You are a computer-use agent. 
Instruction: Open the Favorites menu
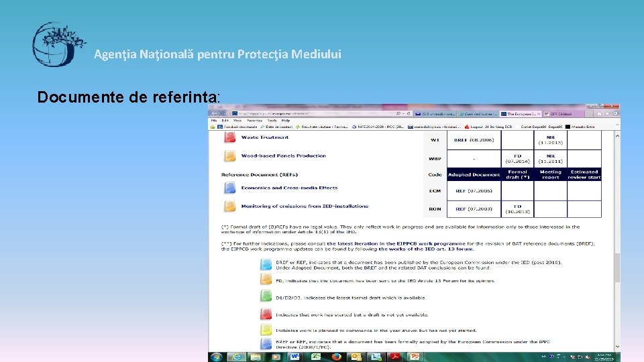254,121
